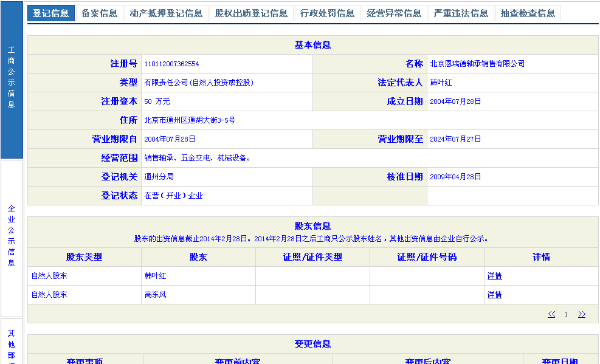Viewport: 600px width, 364px height.
Task: Open 详情 link for shareholder 韩叶红
Action: [x=494, y=276]
